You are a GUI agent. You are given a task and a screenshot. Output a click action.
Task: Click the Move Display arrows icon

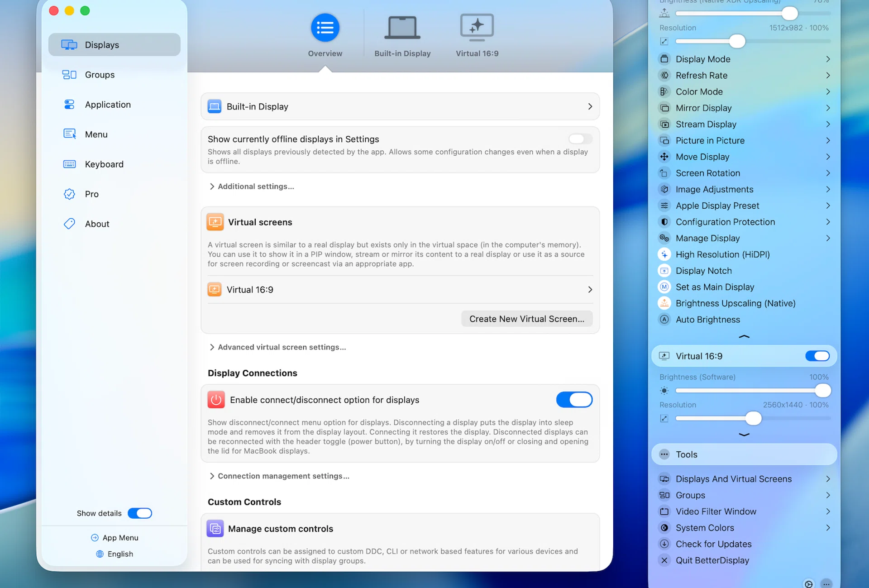coord(664,157)
